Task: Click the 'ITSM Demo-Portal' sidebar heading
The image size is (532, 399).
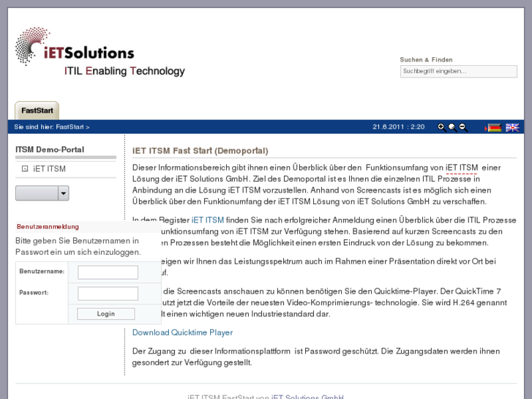Action: pyautogui.click(x=50, y=150)
